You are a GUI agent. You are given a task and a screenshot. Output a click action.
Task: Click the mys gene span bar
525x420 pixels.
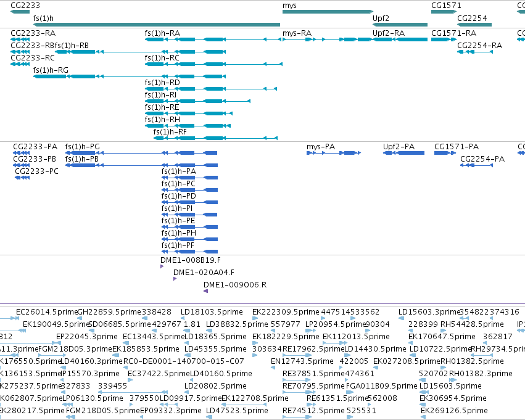pos(328,12)
